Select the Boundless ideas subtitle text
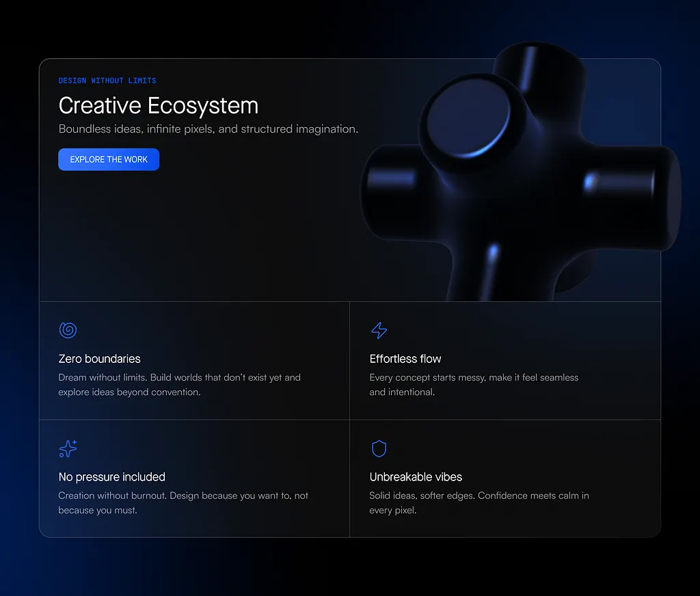The image size is (700, 596). pos(208,129)
